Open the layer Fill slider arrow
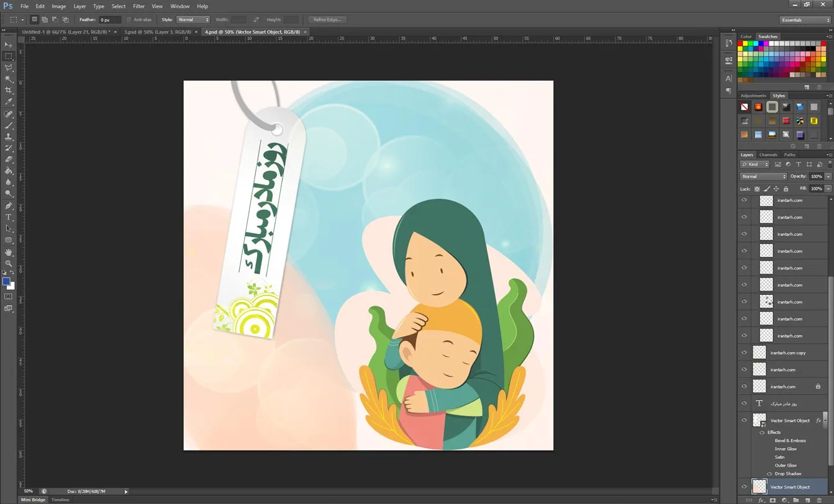The image size is (834, 504). (x=828, y=189)
